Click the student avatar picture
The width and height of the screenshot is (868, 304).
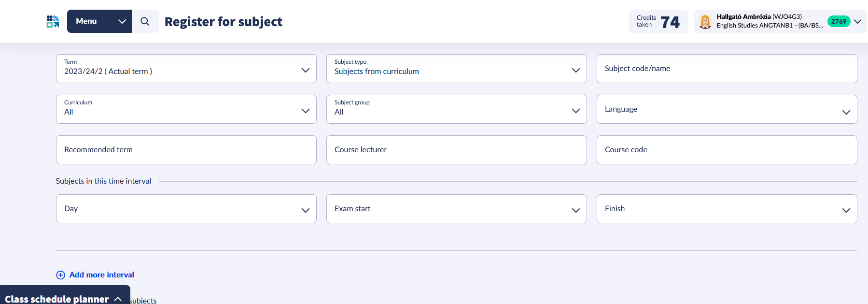705,22
